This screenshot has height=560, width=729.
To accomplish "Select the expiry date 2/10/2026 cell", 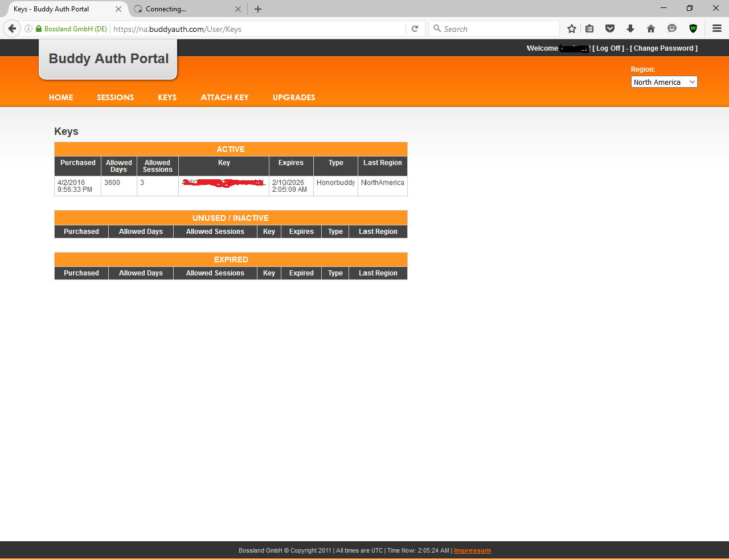I will (291, 186).
